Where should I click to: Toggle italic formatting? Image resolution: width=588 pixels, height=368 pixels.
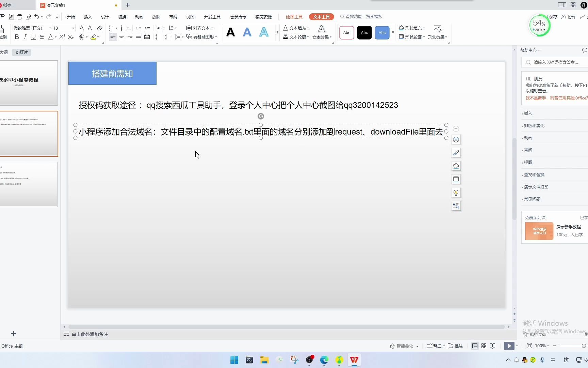[25, 37]
